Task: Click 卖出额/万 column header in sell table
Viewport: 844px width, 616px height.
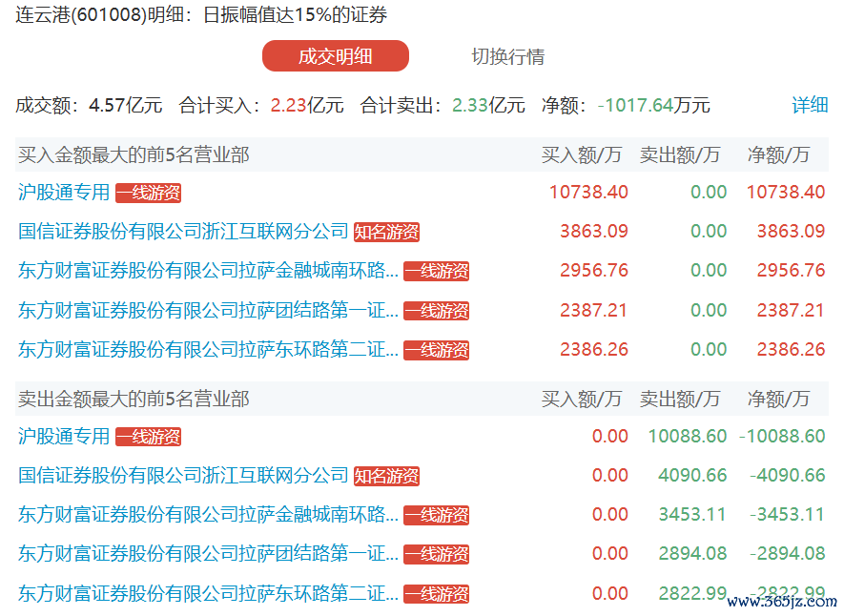Action: tap(680, 400)
